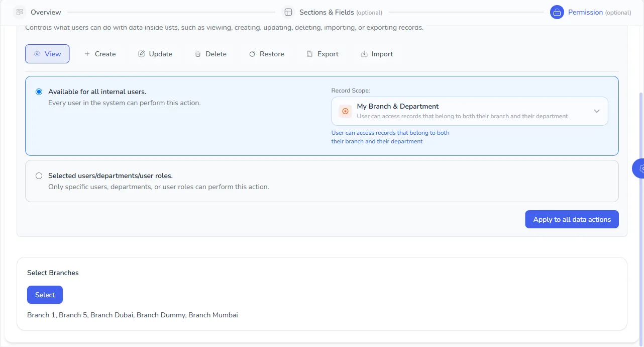
Task: Click the Record Scope: label
Action: coord(351,91)
